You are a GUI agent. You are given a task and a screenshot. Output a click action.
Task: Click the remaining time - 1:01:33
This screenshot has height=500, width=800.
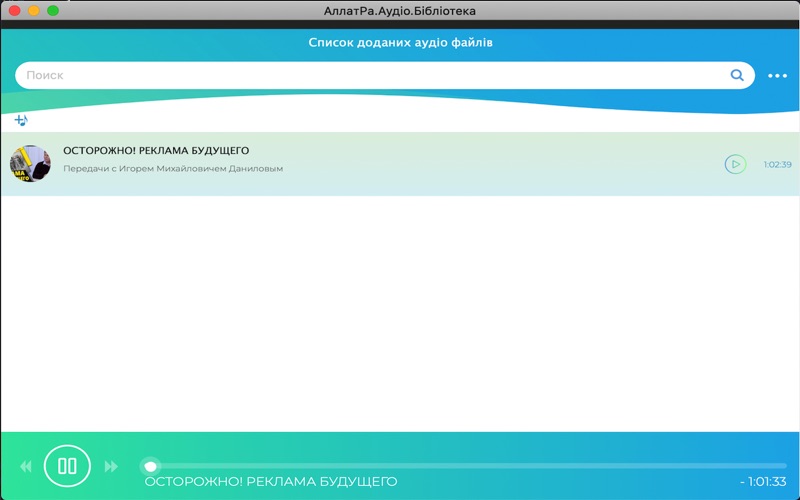[x=763, y=481]
